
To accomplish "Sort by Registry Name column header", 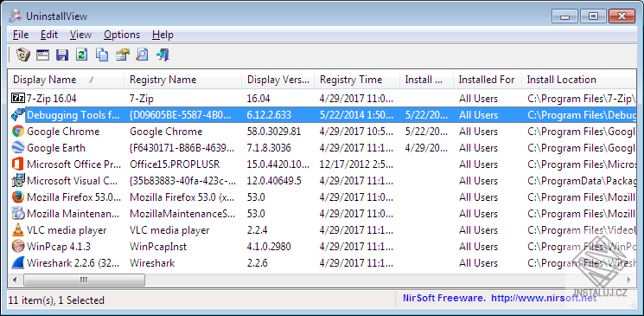I will click(182, 80).
